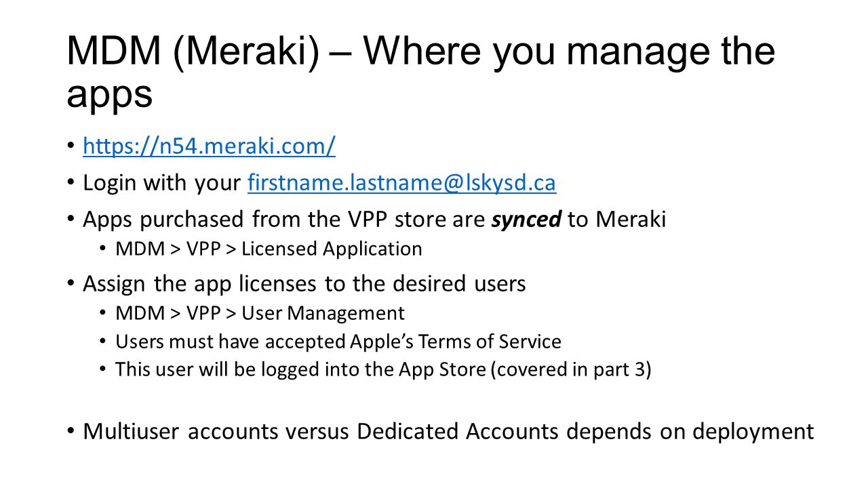Image resolution: width=868 pixels, height=488 pixels.
Task: Click the bold italic word "synced"
Action: pyautogui.click(x=526, y=220)
